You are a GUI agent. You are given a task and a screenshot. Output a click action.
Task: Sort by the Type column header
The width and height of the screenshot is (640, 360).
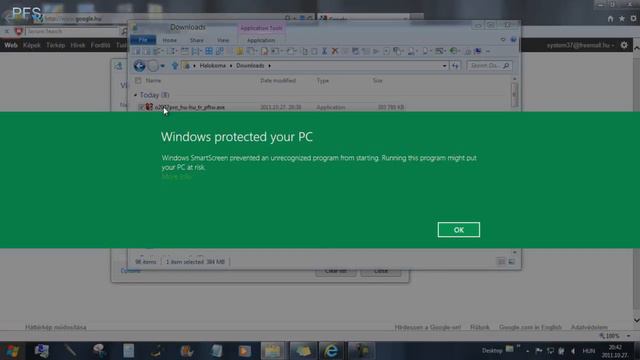(322, 80)
